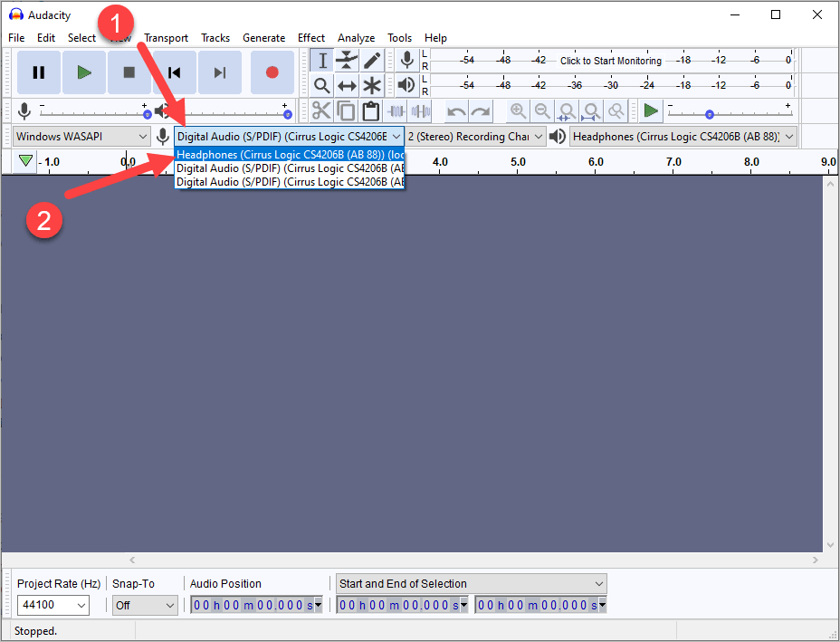The height and width of the screenshot is (642, 840).
Task: Choose the last Digital Audio (S/PDIF) option
Action: [x=290, y=182]
